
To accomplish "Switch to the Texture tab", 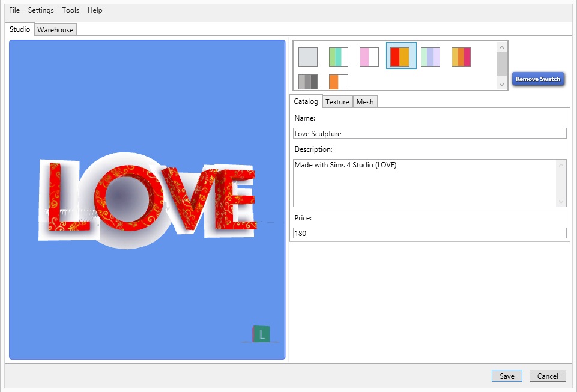I will coord(337,102).
